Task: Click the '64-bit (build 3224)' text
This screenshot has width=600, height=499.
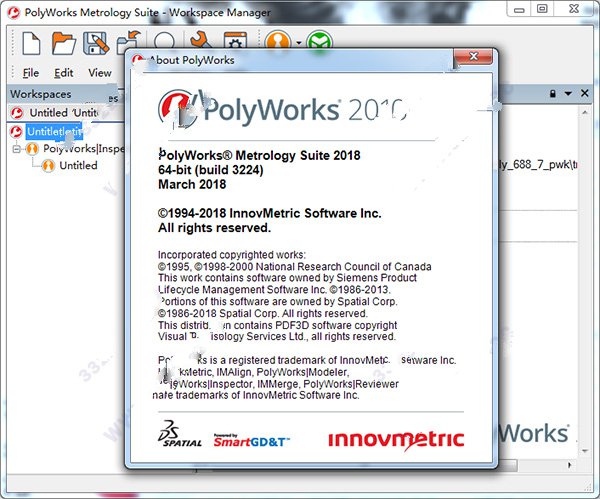Action: (211, 170)
